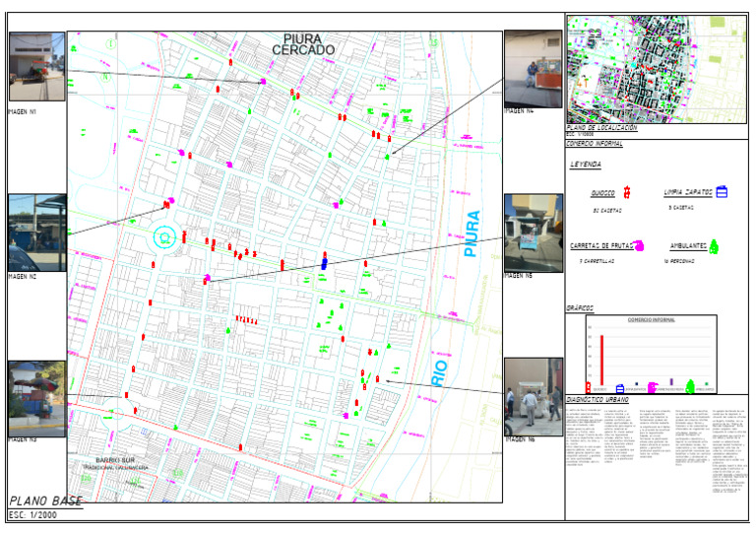756x534 pixels.
Task: Click the tall red QUIOSCO bar in the chart
Action: [601, 360]
